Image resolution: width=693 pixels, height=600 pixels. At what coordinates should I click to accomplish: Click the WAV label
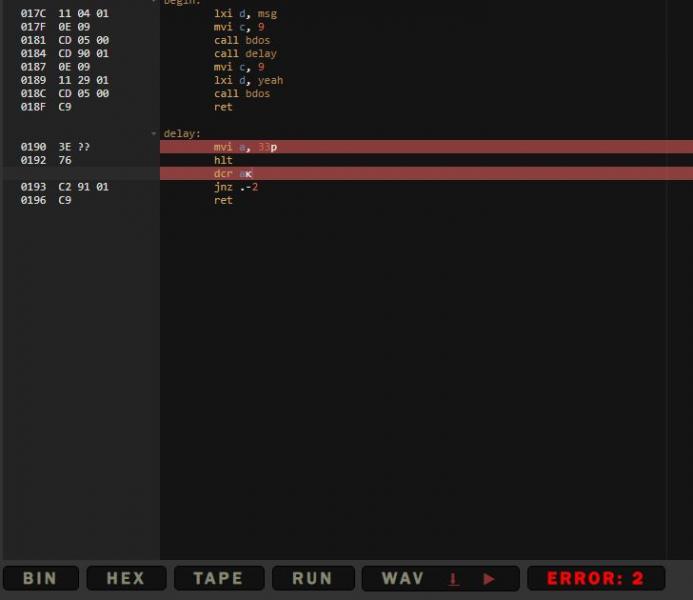click(403, 578)
